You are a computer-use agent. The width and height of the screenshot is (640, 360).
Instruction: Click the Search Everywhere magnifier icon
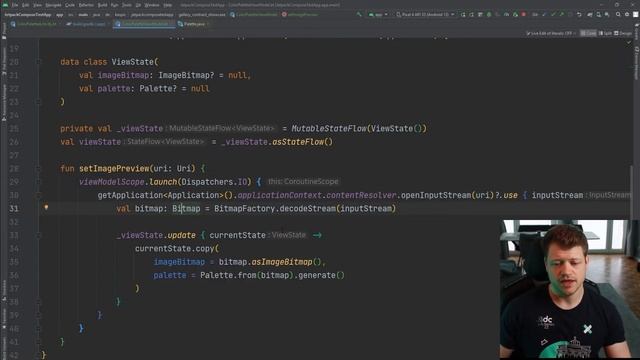(x=618, y=14)
